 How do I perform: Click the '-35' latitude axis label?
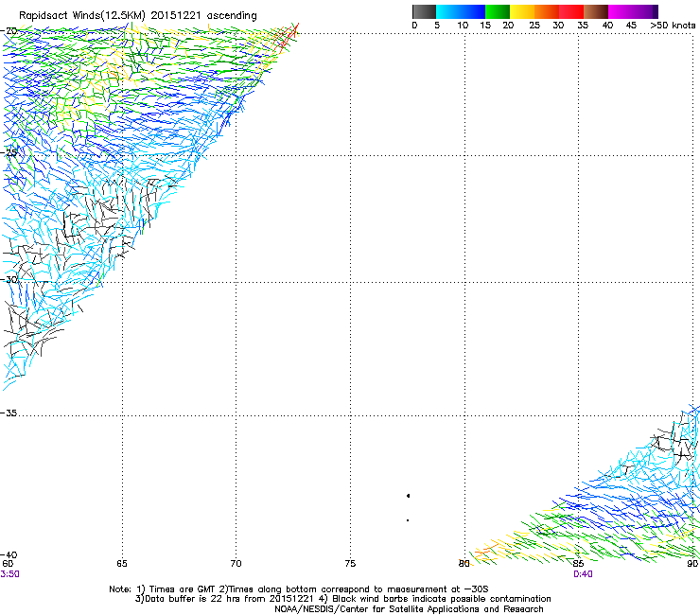[9, 413]
